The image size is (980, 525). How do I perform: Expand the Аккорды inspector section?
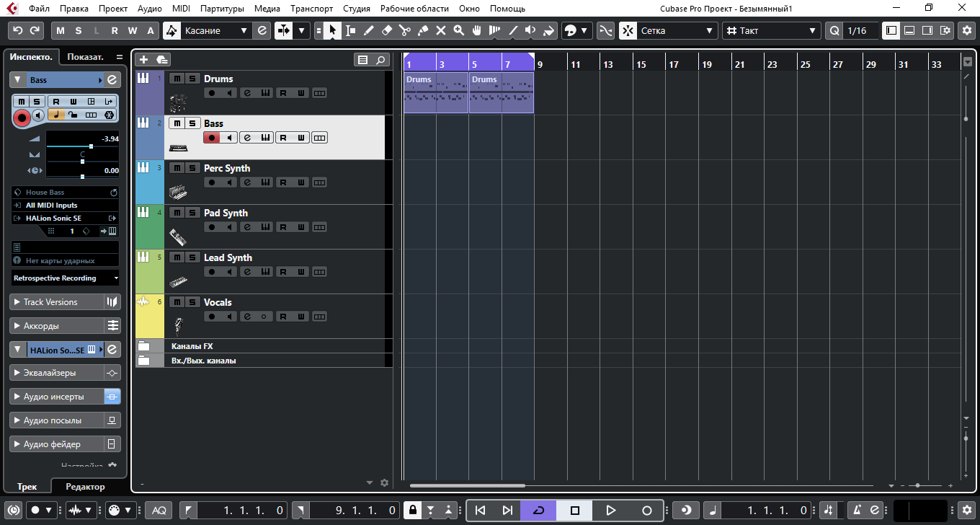click(57, 326)
